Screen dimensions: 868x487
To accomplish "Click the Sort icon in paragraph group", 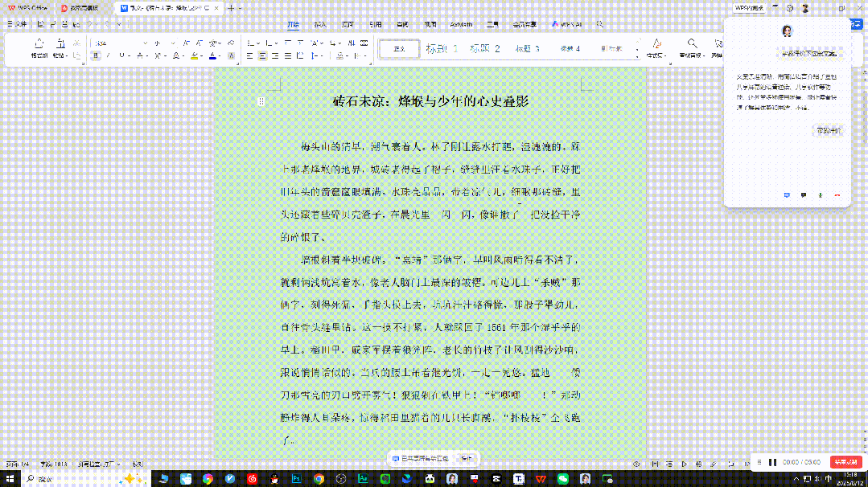I will coord(351,43).
